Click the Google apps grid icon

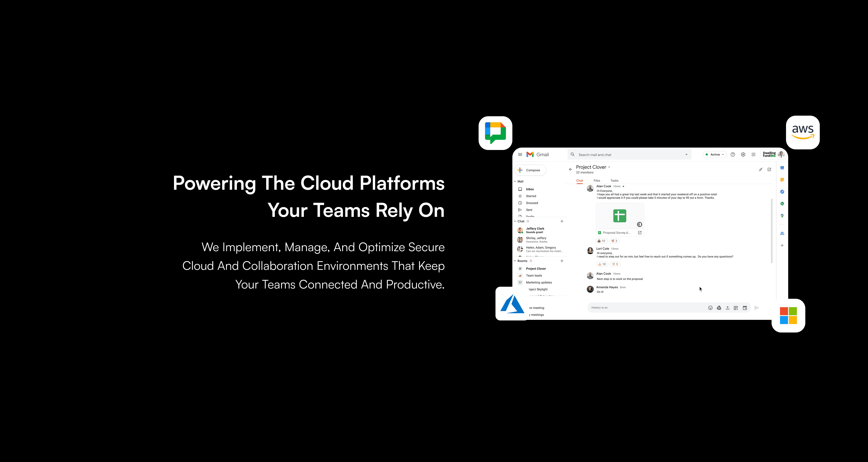(x=753, y=155)
